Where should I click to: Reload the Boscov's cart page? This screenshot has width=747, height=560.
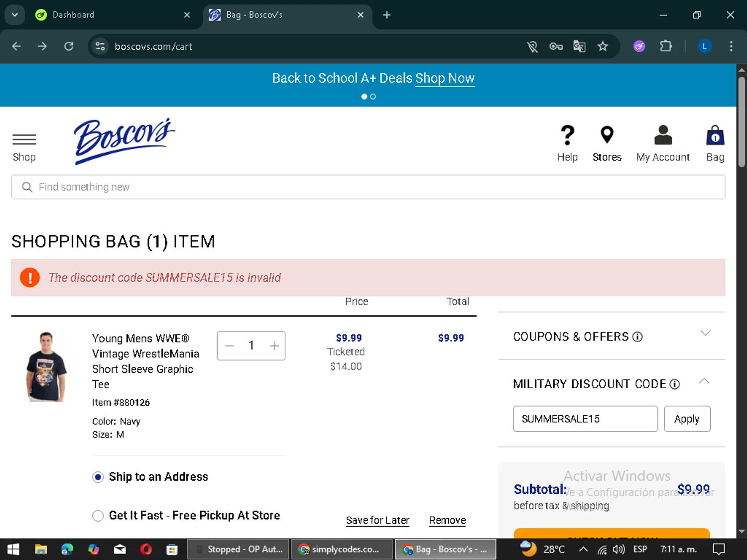[x=69, y=46]
